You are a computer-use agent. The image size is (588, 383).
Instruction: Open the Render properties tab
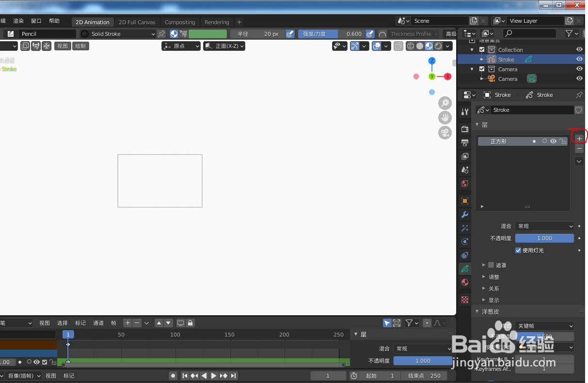click(465, 129)
